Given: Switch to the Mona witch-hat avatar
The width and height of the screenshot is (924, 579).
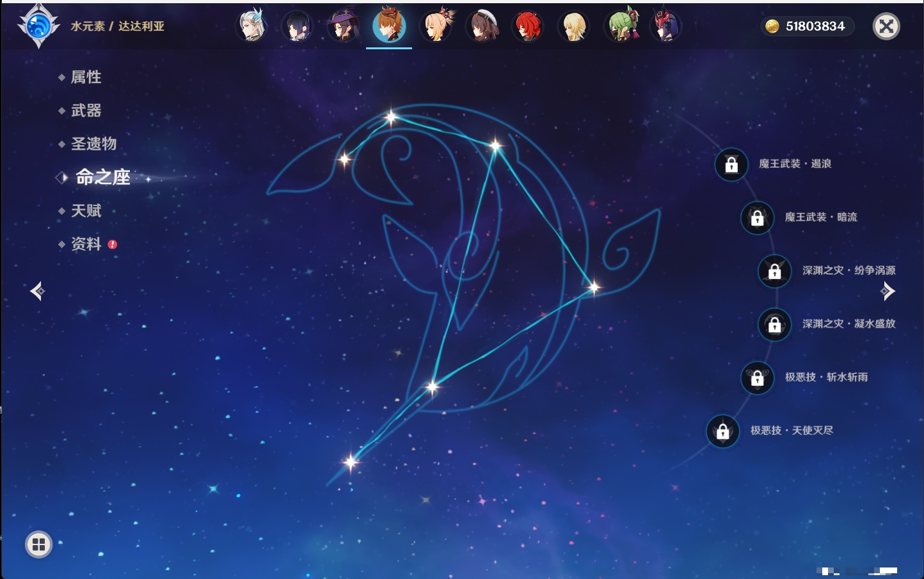Looking at the screenshot, I should (x=343, y=27).
